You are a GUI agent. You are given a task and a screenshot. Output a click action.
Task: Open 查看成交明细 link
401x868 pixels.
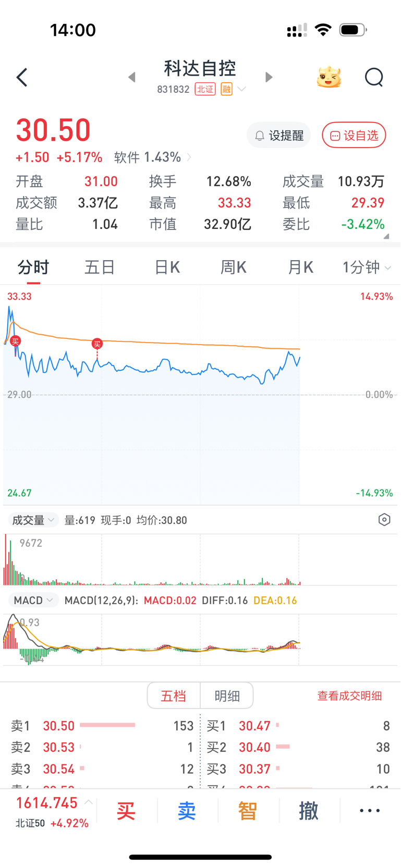click(349, 695)
